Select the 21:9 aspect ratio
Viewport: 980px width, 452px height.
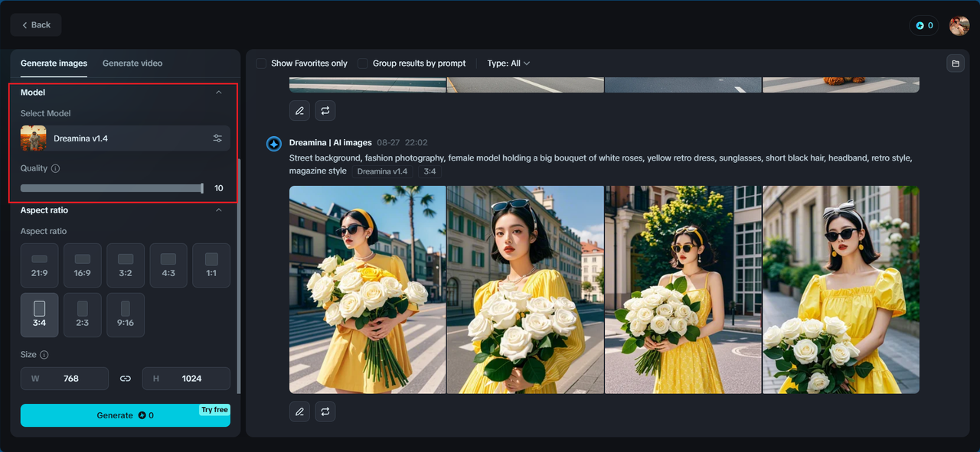pyautogui.click(x=40, y=265)
